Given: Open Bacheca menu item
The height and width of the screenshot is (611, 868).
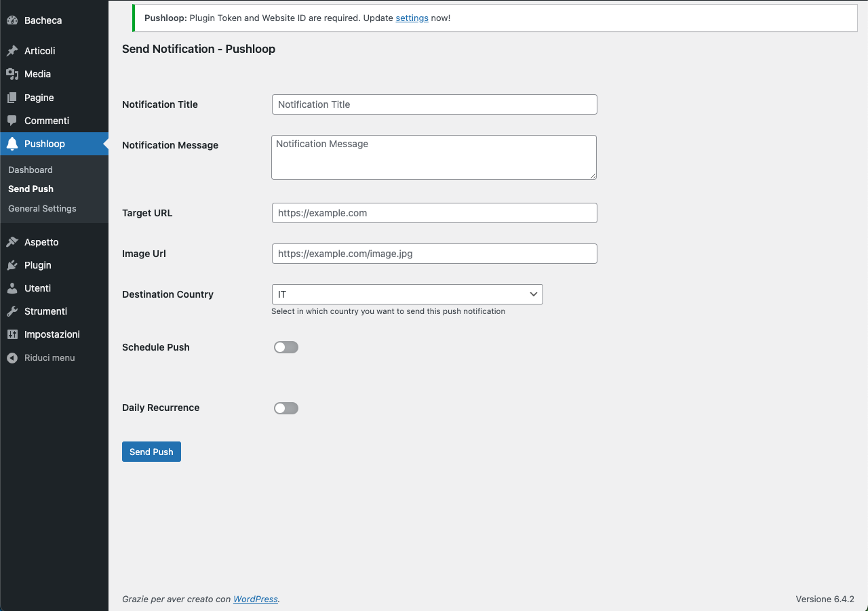Looking at the screenshot, I should point(54,20).
